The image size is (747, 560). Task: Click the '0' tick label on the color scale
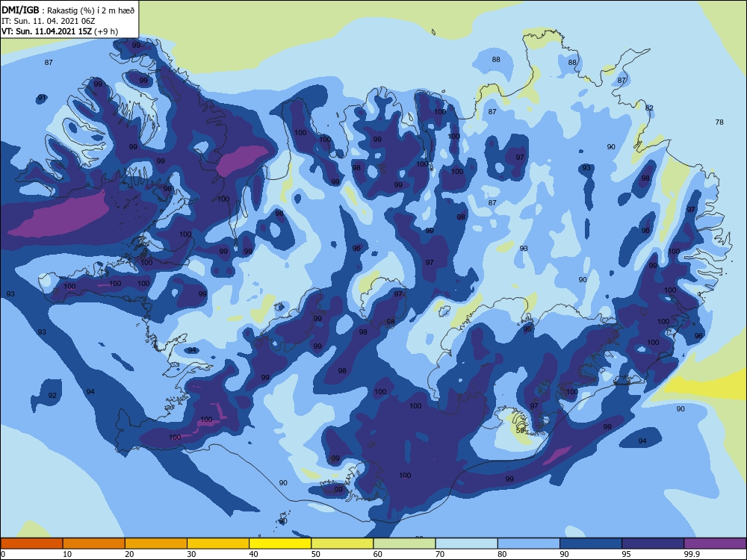tap(3, 554)
